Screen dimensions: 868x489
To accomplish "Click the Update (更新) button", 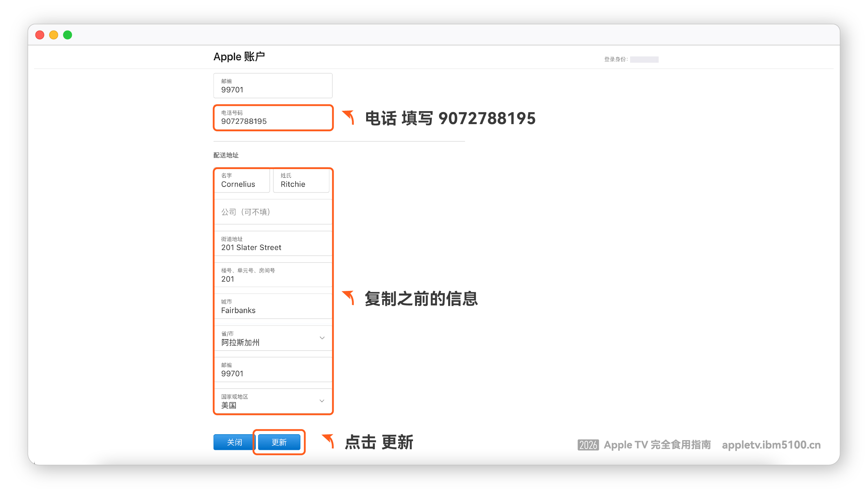I will tap(279, 442).
